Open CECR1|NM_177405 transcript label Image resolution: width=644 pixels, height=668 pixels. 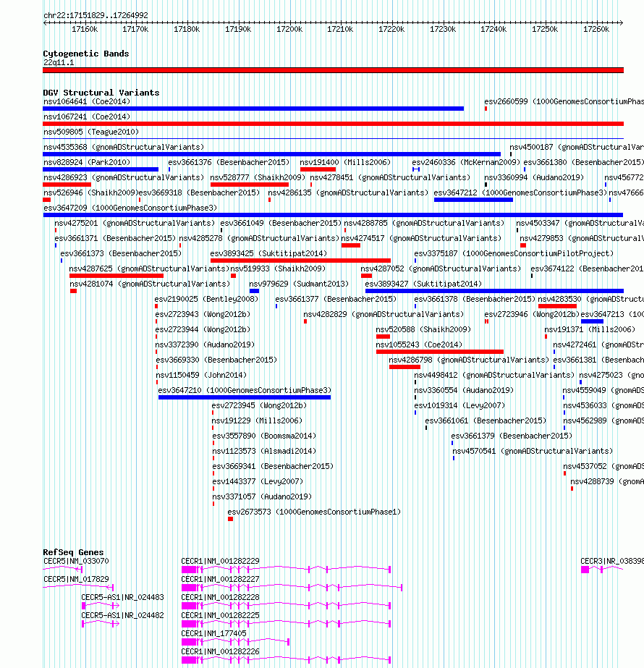point(213,633)
